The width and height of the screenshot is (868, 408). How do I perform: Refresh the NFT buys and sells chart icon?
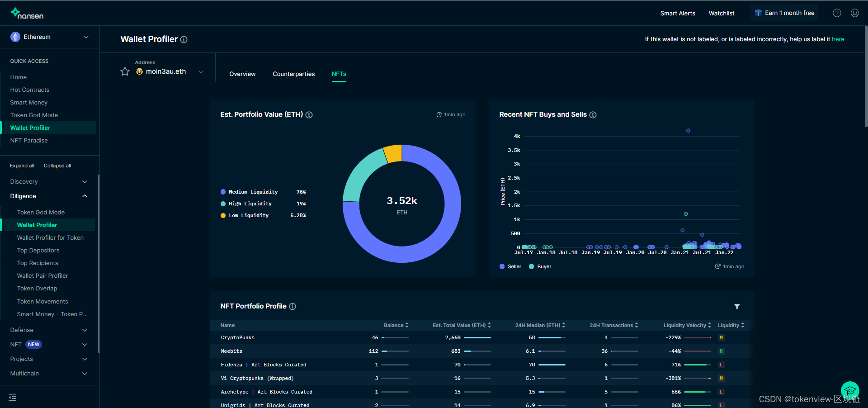(717, 266)
